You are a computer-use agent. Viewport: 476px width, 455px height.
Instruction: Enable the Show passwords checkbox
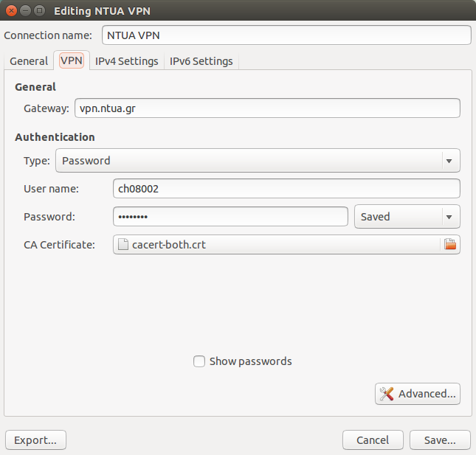tap(199, 361)
